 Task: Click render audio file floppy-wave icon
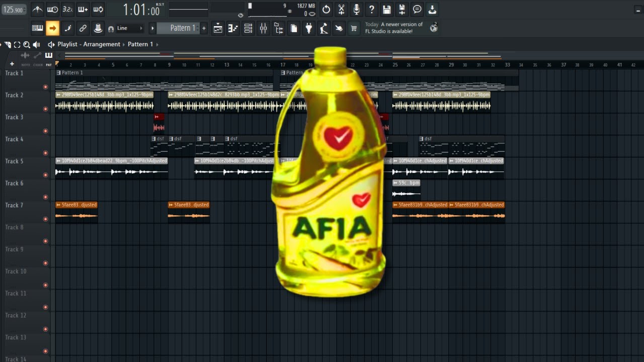tap(402, 9)
